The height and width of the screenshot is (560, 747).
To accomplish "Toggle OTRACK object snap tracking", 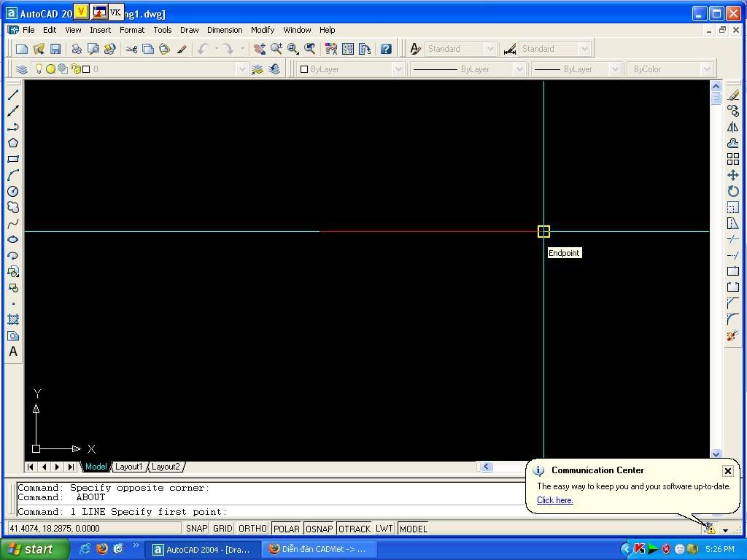I will click(355, 529).
